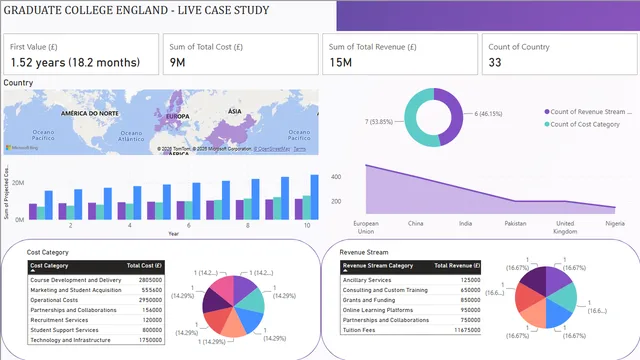640x360 pixels.
Task: Click the Technology and Infrastructure row
Action: coord(96,340)
